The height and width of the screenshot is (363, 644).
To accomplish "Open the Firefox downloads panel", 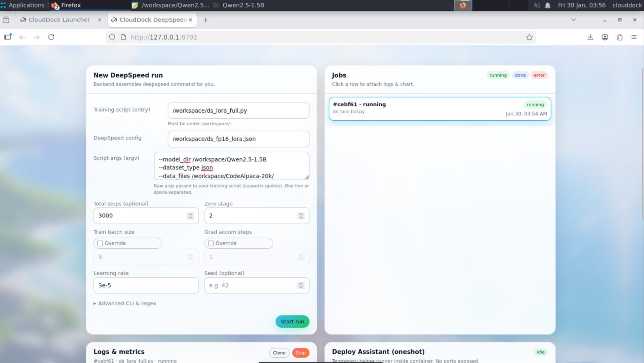I will coord(590,37).
